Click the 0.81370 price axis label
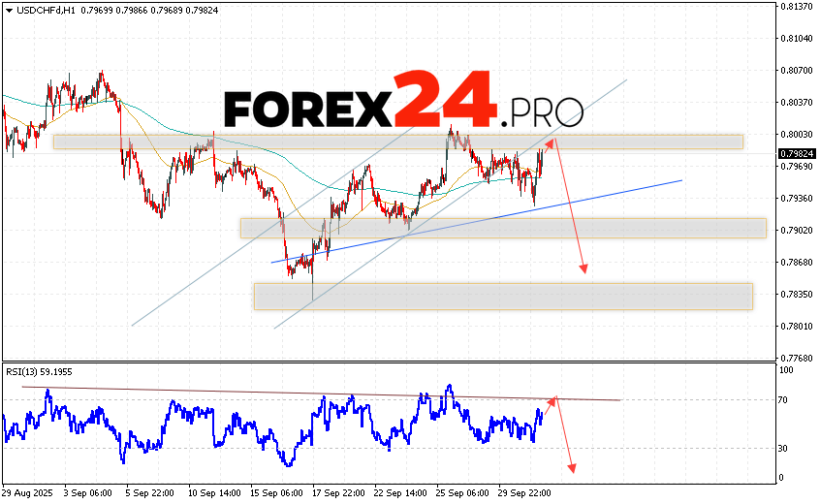Screen dimensions: 820x504 [795, 6]
